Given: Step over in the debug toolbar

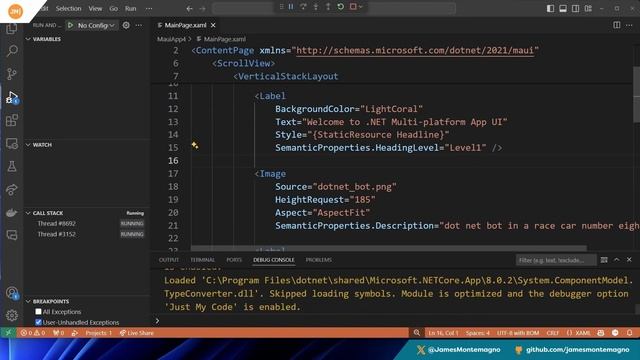Looking at the screenshot, I should [x=303, y=7].
